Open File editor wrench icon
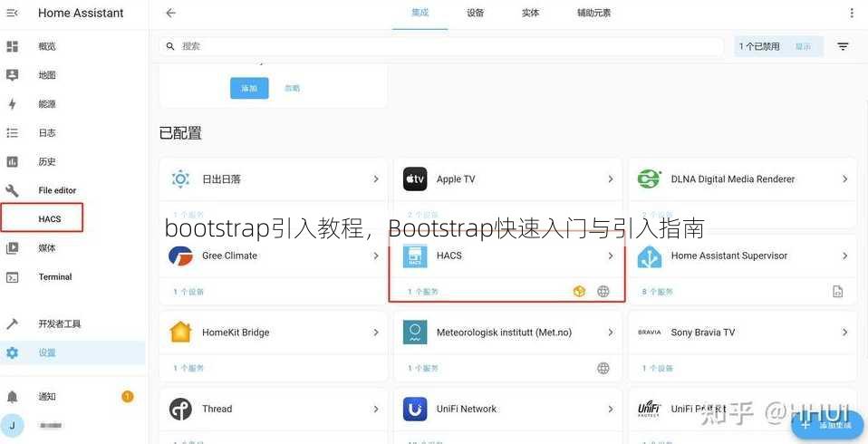Image resolution: width=868 pixels, height=444 pixels. (12, 190)
